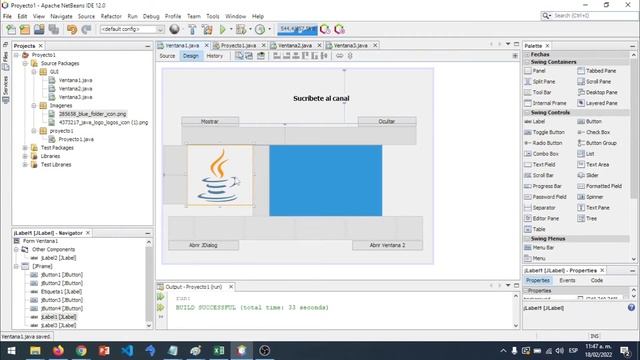Select Etiqueta1 [JLabel] in Navigator
640x360 pixels.
(56, 292)
